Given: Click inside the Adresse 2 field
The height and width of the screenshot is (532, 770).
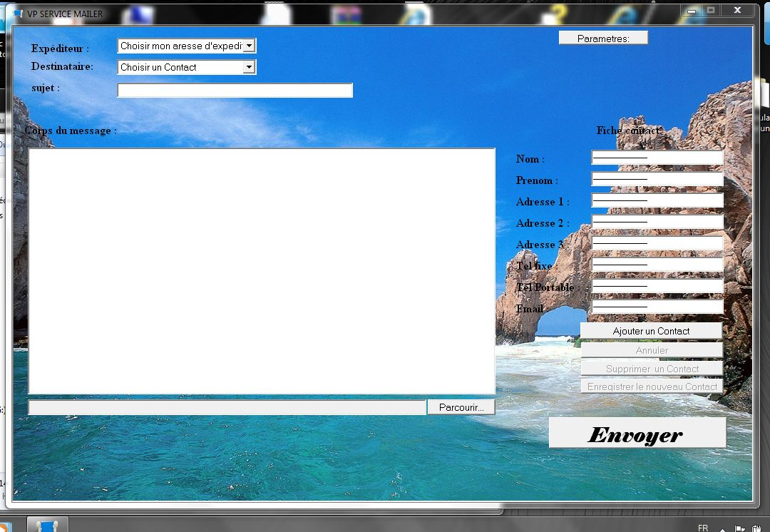Looking at the screenshot, I should [657, 222].
